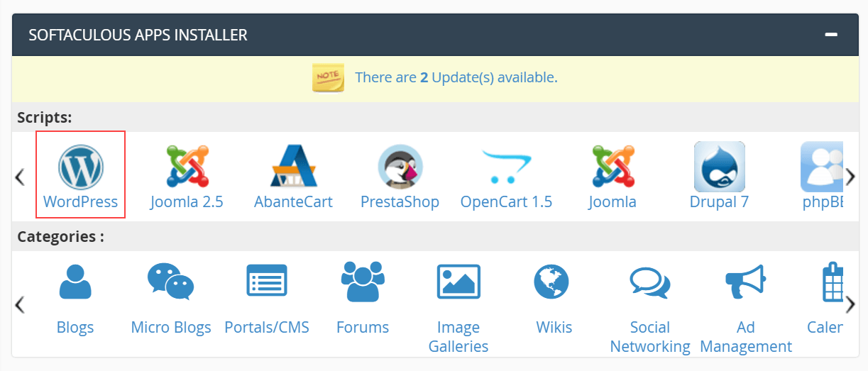Click the Wikis text label

coord(554,328)
